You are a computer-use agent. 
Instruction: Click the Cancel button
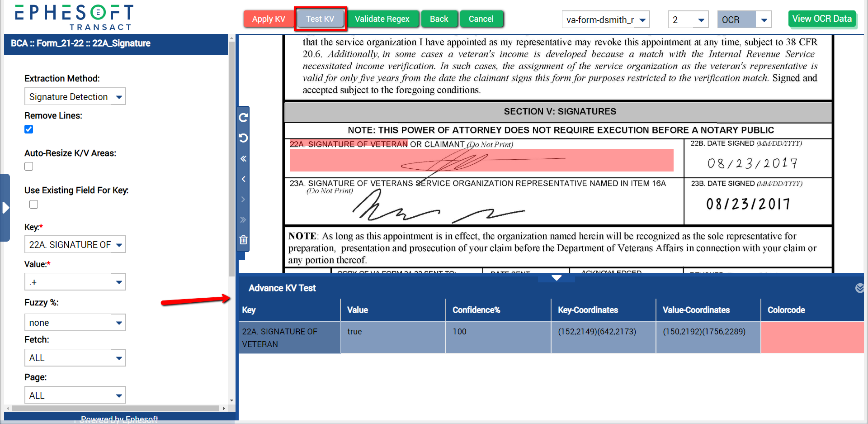point(481,19)
